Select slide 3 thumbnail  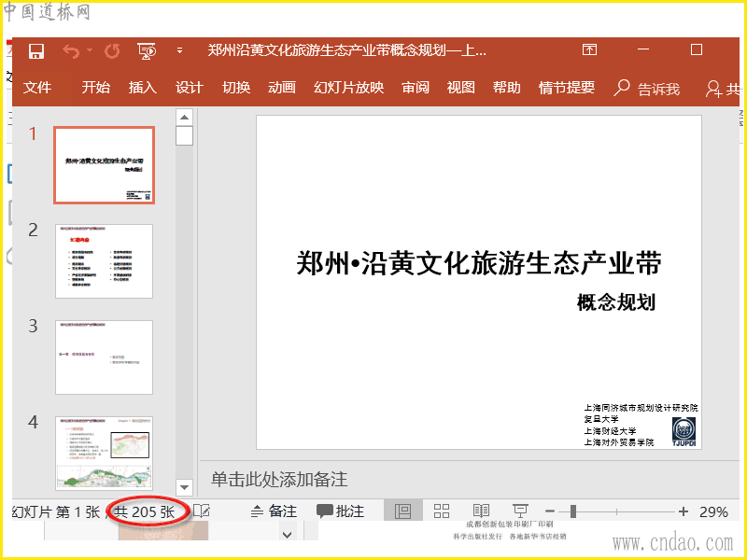[x=104, y=357]
